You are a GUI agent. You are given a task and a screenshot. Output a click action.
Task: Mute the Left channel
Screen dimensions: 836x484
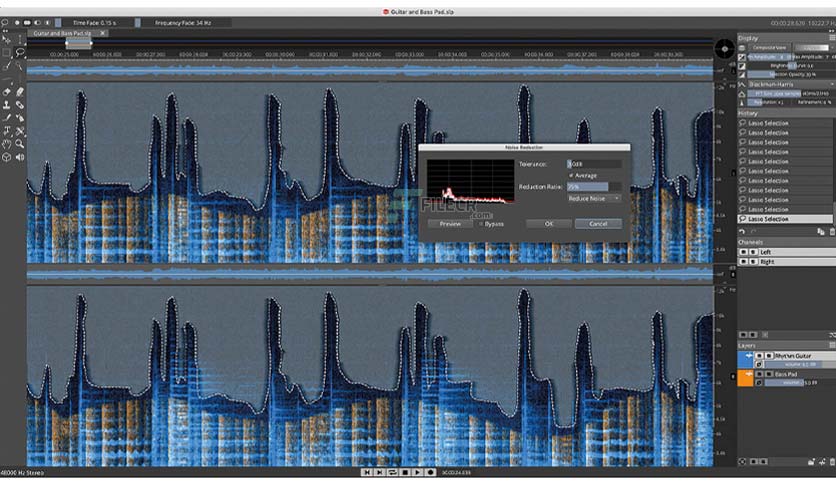pos(753,252)
